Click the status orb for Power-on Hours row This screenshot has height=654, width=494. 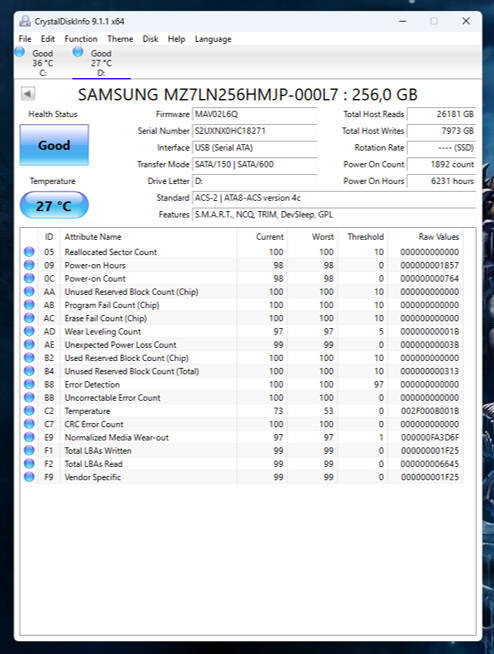[29, 265]
